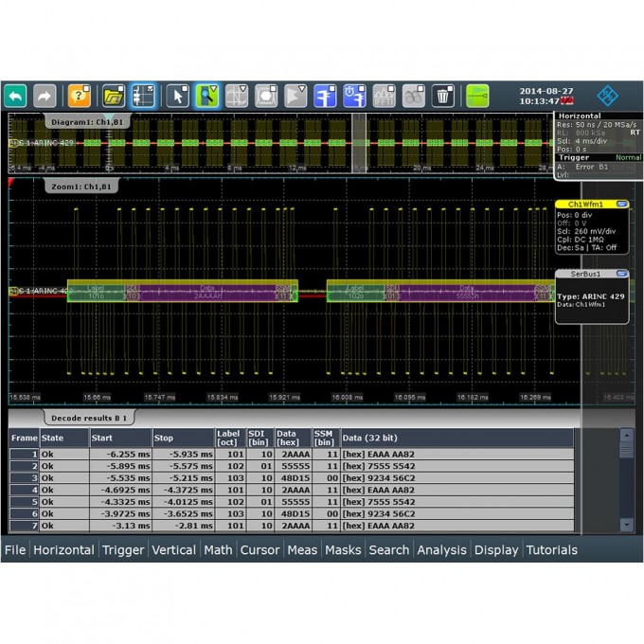Click the SSM [bin] column header

pyautogui.click(x=326, y=438)
